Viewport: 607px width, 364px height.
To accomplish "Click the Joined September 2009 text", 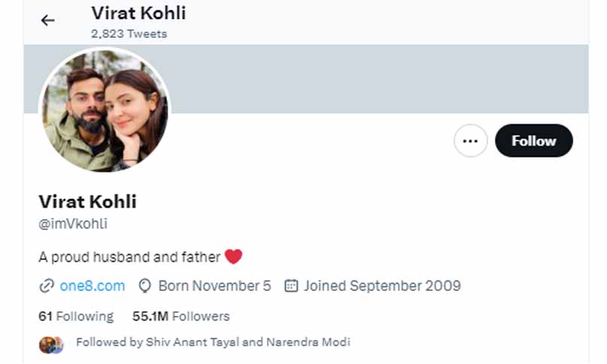I will point(382,286).
